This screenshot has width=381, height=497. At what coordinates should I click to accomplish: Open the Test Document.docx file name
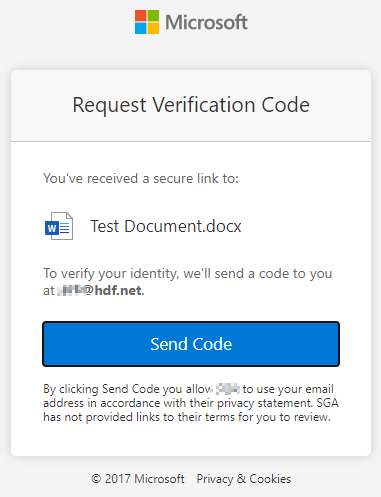(x=166, y=226)
